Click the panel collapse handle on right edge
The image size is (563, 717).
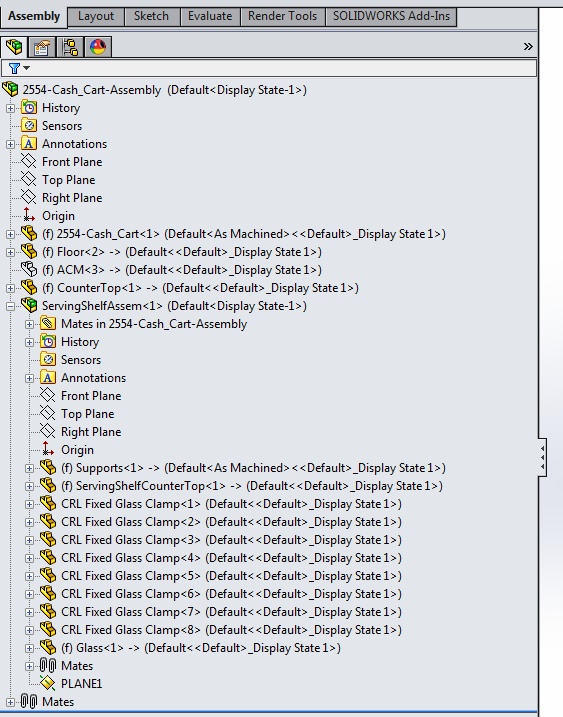542,457
